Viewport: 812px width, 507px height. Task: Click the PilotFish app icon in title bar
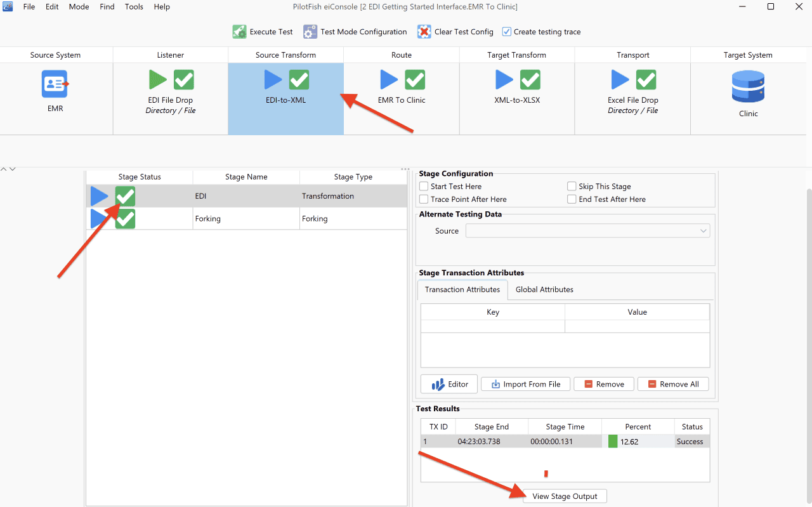tap(8, 6)
